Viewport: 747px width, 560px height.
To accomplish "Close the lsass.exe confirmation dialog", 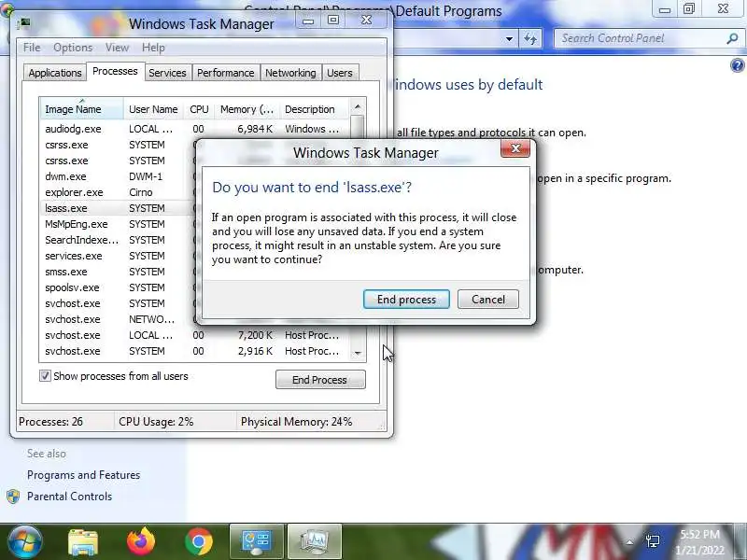I will [515, 148].
